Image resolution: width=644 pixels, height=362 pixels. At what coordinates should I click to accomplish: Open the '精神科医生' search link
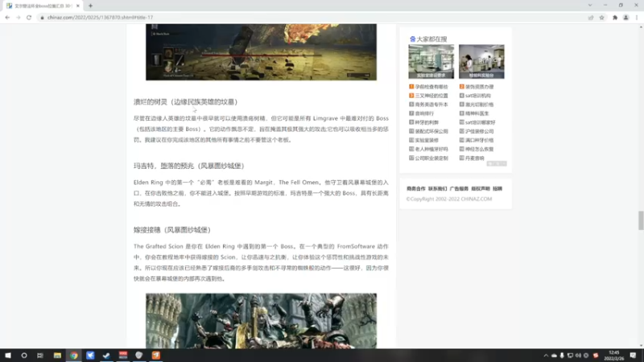[477, 113]
